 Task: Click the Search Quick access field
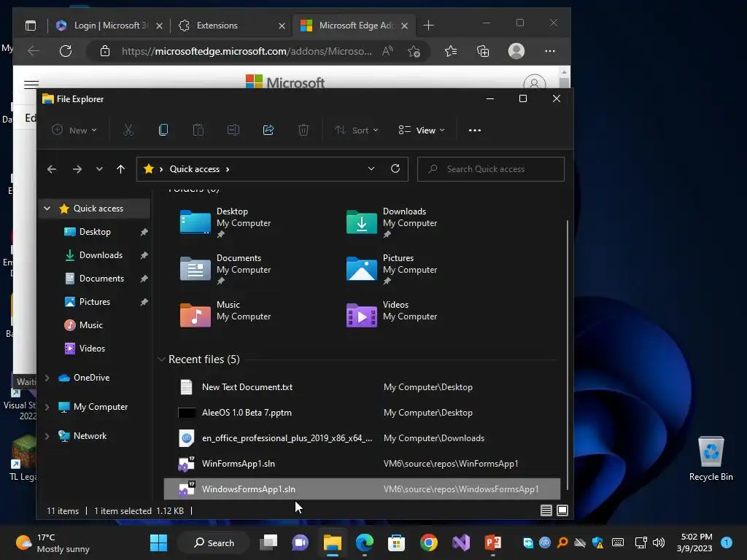(491, 169)
